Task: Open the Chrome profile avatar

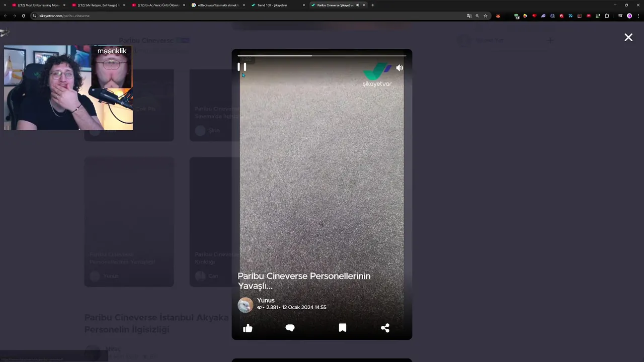Action: [x=629, y=16]
